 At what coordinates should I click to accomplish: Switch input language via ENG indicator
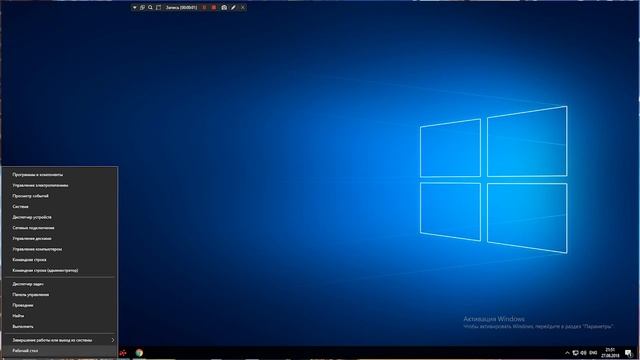pyautogui.click(x=593, y=353)
